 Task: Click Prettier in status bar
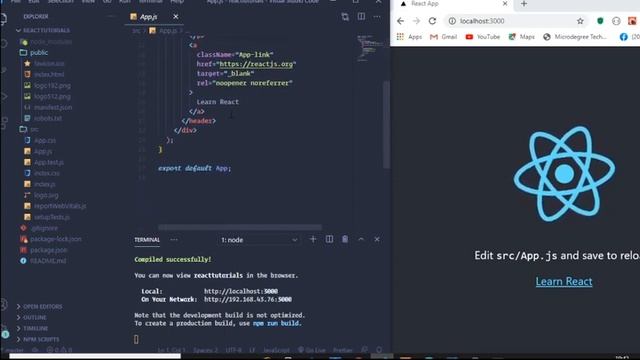[342, 350]
